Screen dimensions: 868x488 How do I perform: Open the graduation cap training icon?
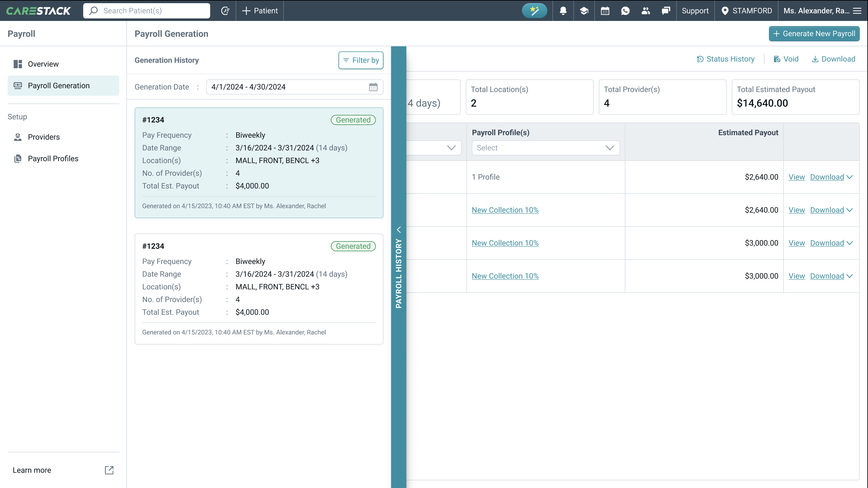tap(584, 11)
